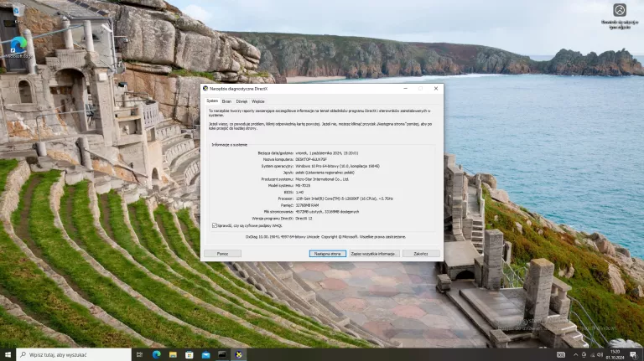Viewport: 644px width, 361px height.
Task: Open the Windows Start menu
Action: 8,354
